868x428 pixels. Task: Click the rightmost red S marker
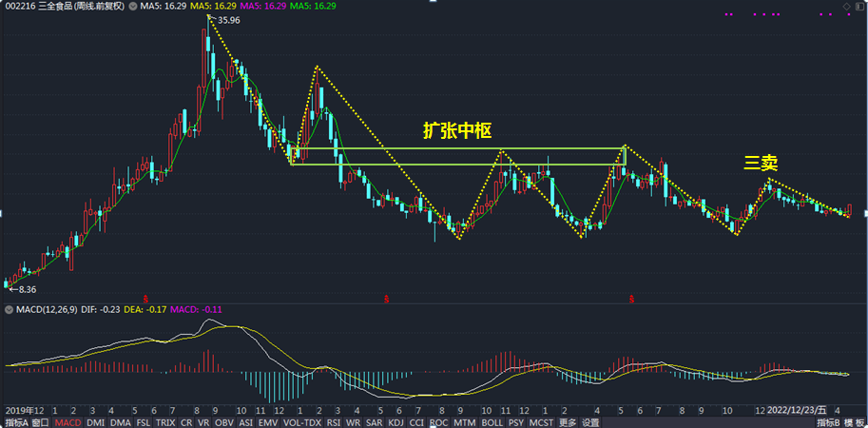click(631, 299)
